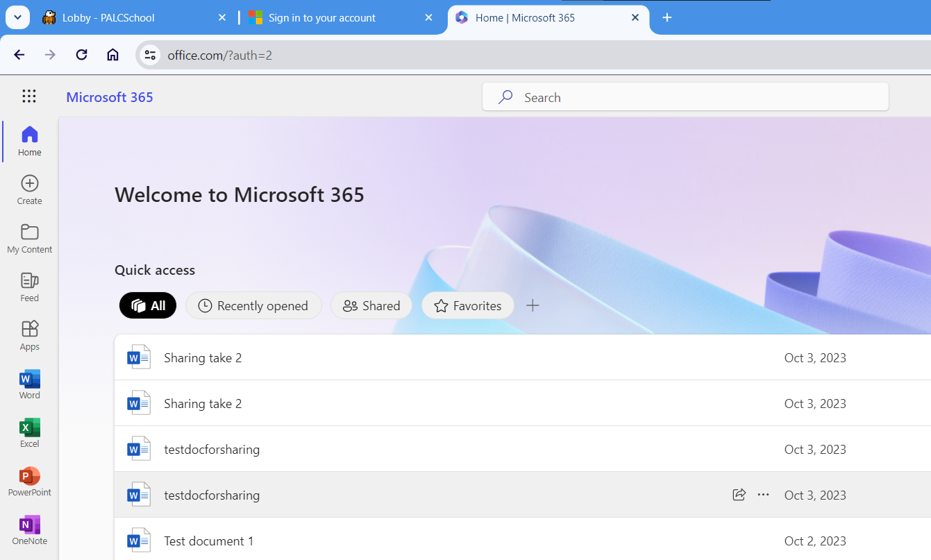Click the Word icon of Test document 1
Viewport: 931px width, 560px height.
[138, 541]
